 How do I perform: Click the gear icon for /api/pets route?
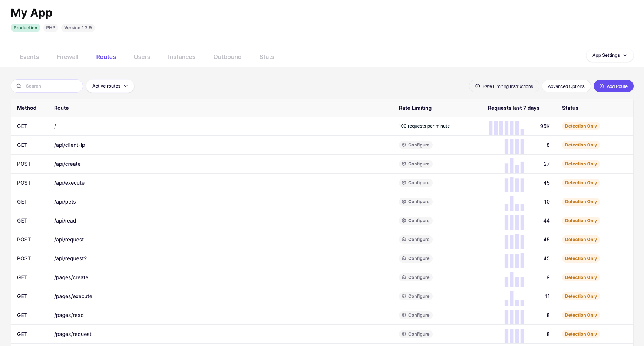tap(404, 202)
